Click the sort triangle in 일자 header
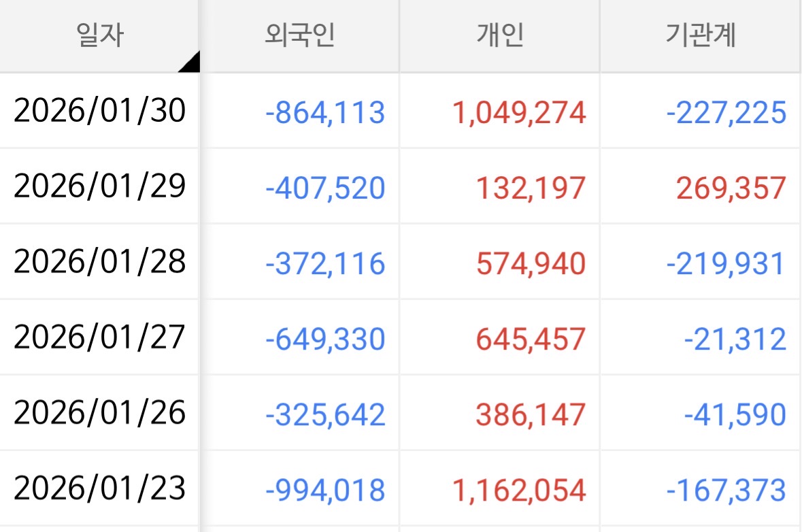Screen dimensions: 802x532 (191, 63)
